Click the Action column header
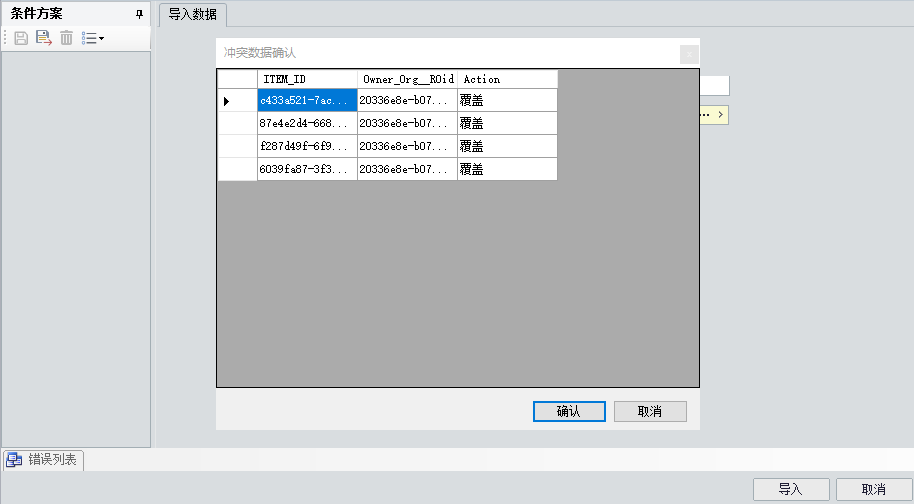The width and height of the screenshot is (914, 504). click(x=508, y=79)
